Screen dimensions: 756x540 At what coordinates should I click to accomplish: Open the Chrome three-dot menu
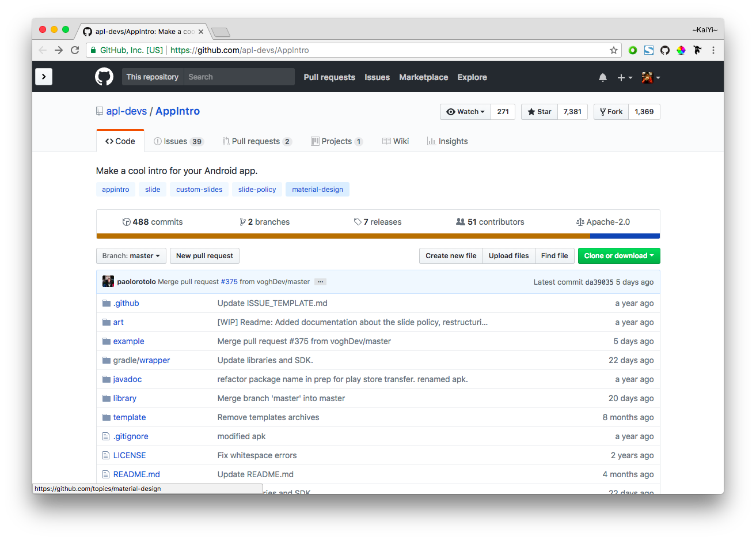coord(713,50)
